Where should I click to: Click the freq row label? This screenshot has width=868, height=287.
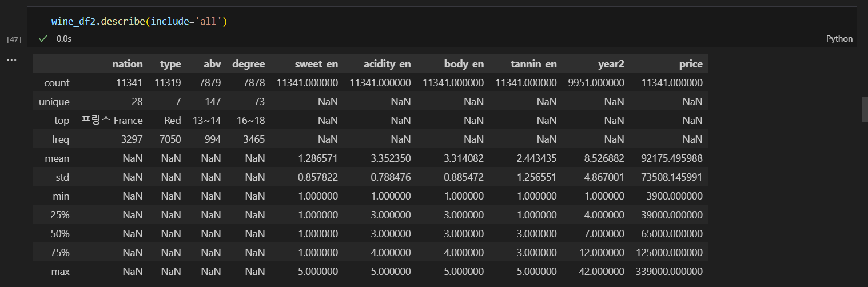59,139
